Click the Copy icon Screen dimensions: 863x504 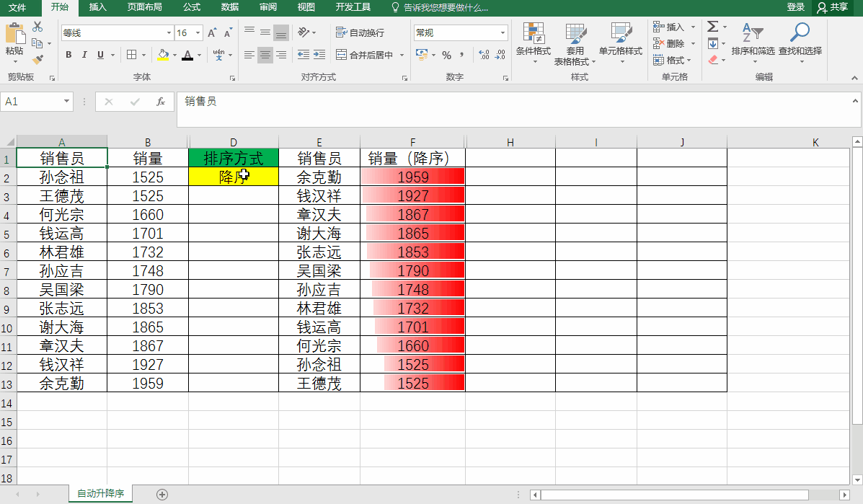[37, 43]
